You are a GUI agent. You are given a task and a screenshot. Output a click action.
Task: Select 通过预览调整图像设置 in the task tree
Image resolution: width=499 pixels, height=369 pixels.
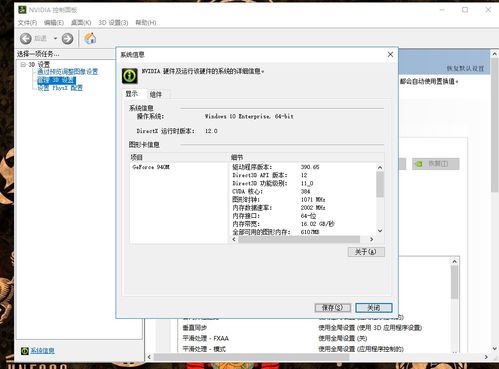point(68,72)
